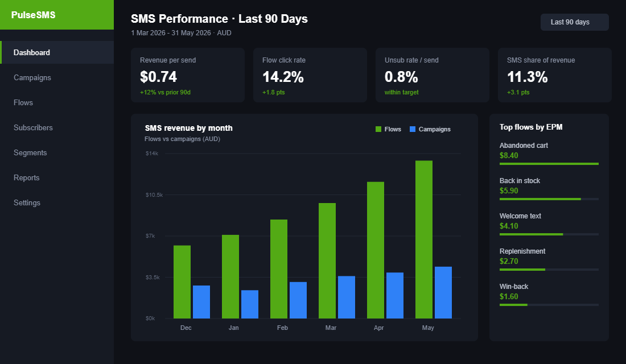626x364 pixels.
Task: Click the +3.1 pts change text
Action: (x=518, y=92)
